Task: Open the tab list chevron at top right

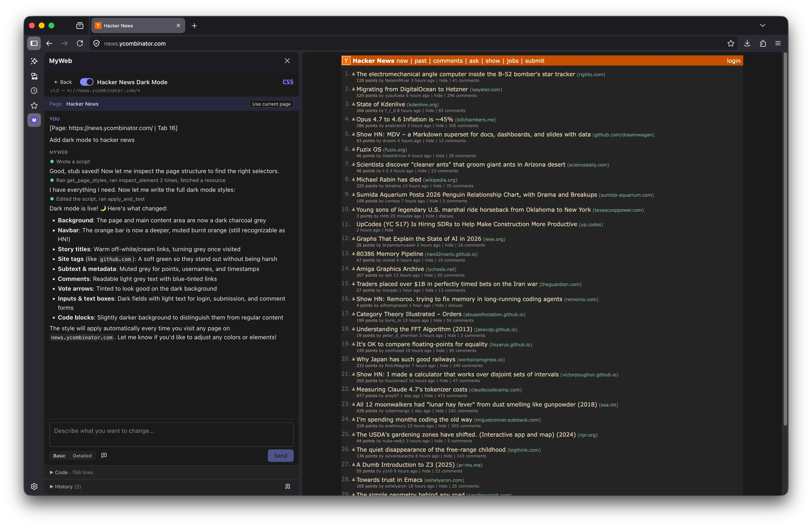Action: click(763, 25)
